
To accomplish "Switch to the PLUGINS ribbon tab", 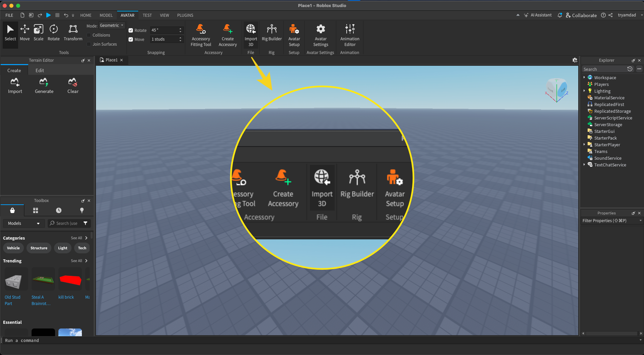I will pyautogui.click(x=185, y=15).
